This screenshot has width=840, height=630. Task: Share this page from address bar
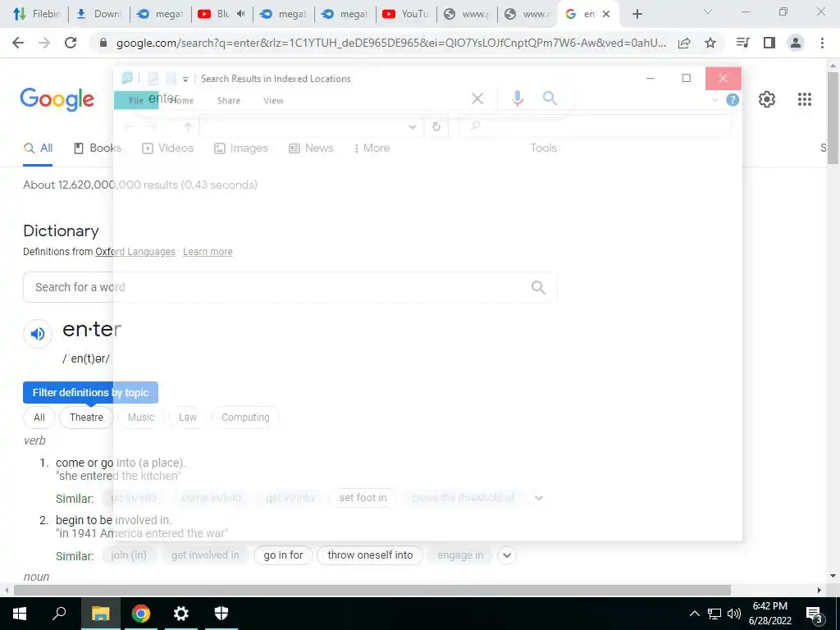684,43
